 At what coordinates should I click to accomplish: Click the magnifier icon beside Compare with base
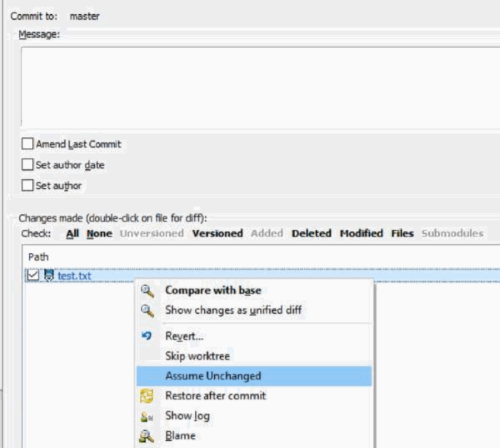tap(147, 291)
